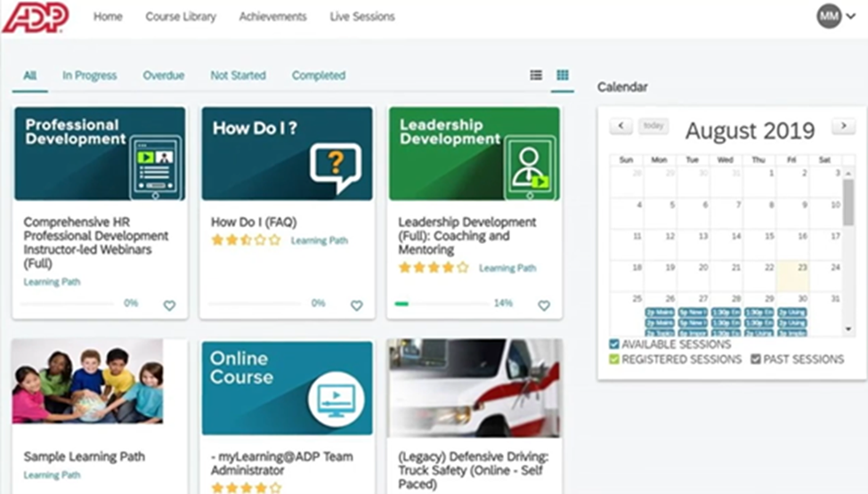
Task: Click Learning Path tag beside Leadership Development rating
Action: point(507,268)
